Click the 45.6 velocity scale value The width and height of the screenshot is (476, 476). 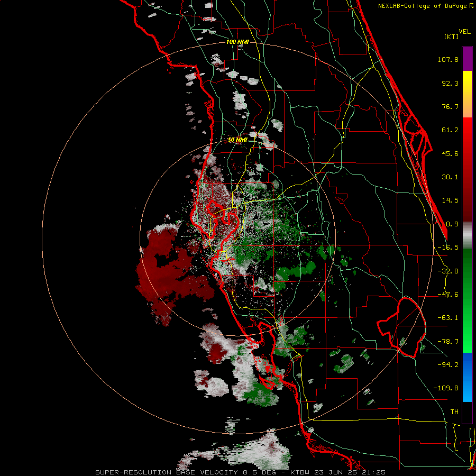[450, 153]
